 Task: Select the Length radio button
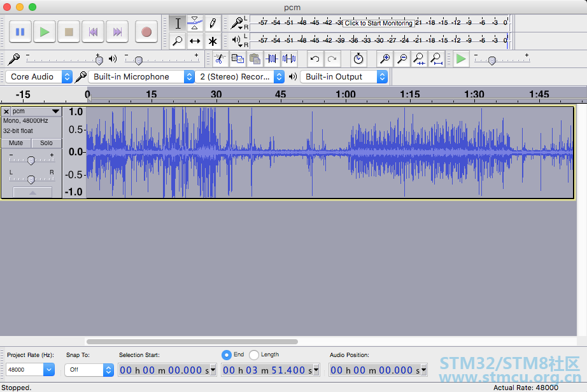tap(254, 354)
